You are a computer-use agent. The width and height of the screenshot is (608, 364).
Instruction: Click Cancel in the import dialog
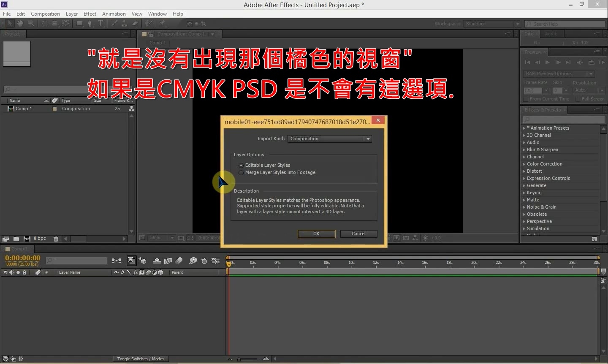click(x=358, y=234)
